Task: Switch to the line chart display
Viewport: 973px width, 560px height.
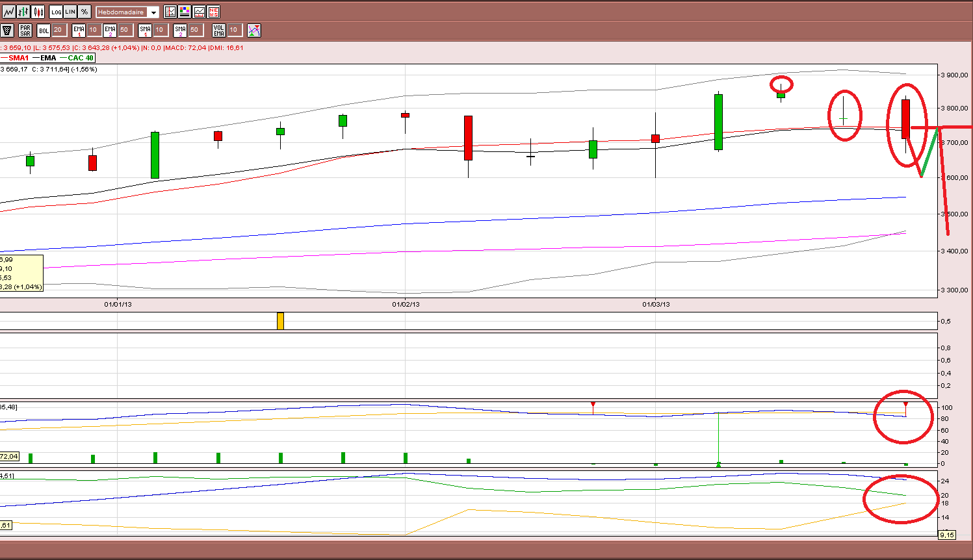Action: click(x=8, y=12)
